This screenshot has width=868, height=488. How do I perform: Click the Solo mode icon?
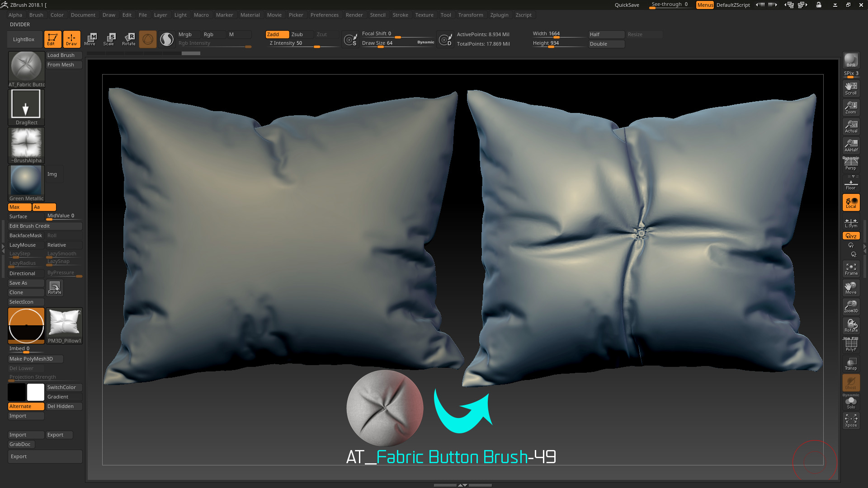(851, 402)
